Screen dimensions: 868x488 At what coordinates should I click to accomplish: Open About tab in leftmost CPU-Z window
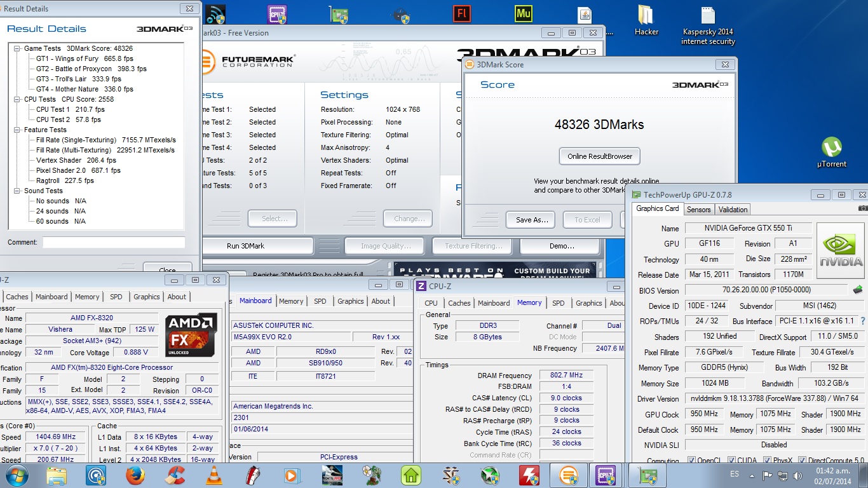click(177, 297)
